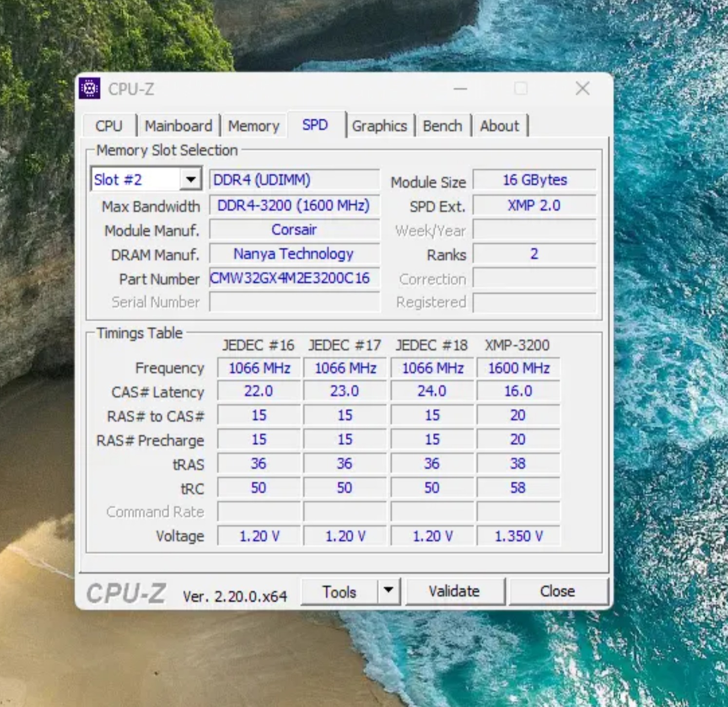Image resolution: width=728 pixels, height=707 pixels.
Task: Expand the Tools dropdown arrow
Action: (x=389, y=591)
